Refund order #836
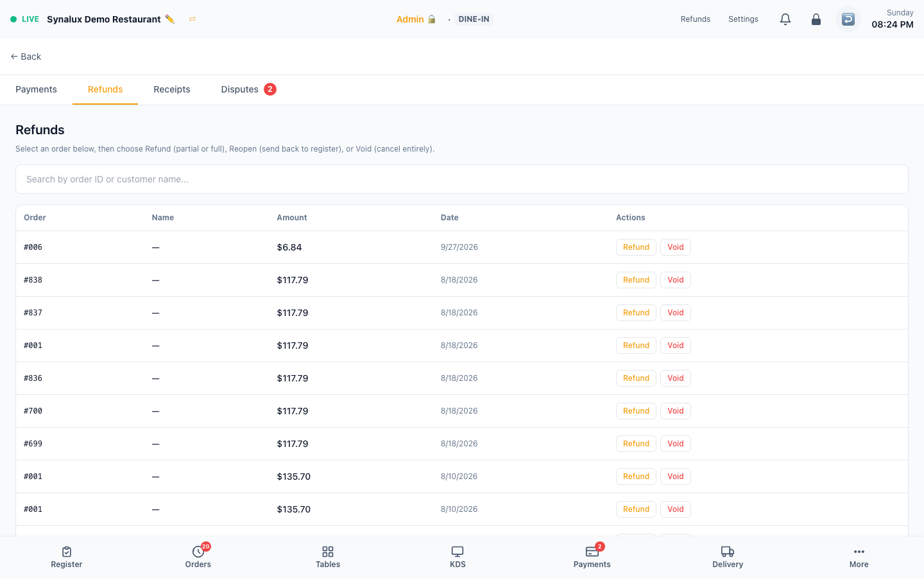The height and width of the screenshot is (578, 924). pos(636,378)
